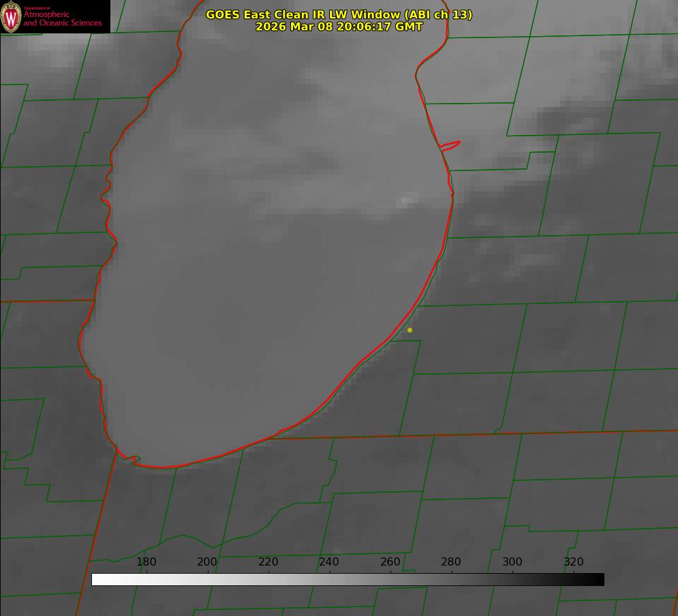
Task: Click the 260 colorbar tick label
Action: tap(390, 562)
